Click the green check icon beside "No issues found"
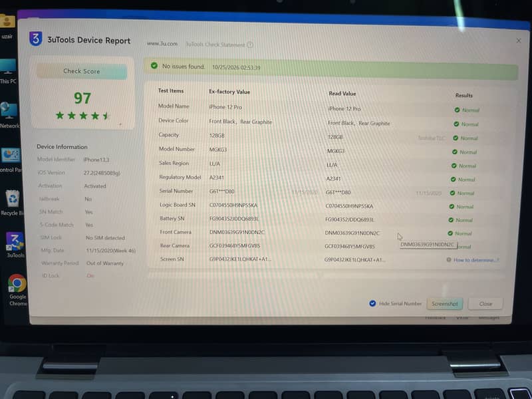The height and width of the screenshot is (399, 532). 154,65
